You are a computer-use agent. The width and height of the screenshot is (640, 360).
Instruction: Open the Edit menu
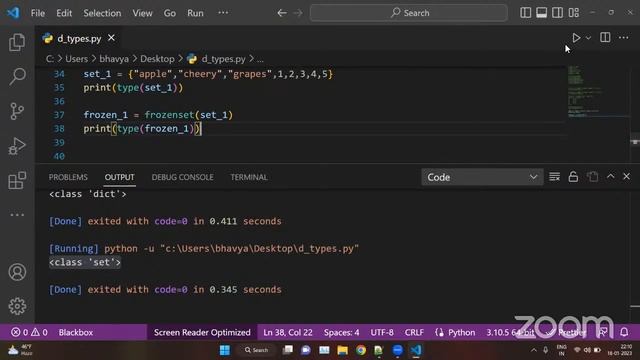coord(64,13)
